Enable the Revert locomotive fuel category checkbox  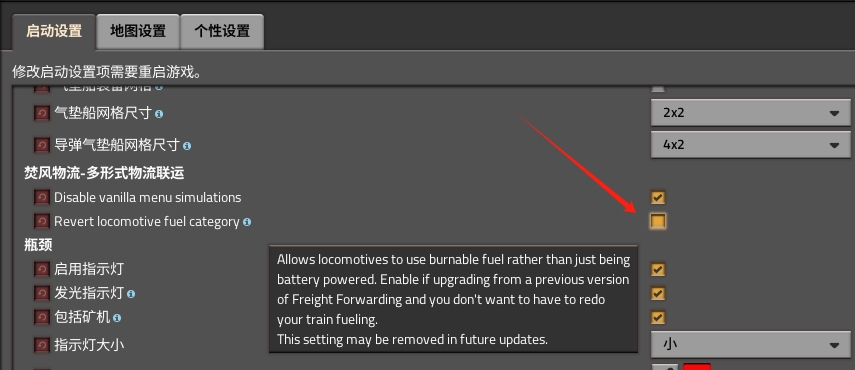(658, 221)
